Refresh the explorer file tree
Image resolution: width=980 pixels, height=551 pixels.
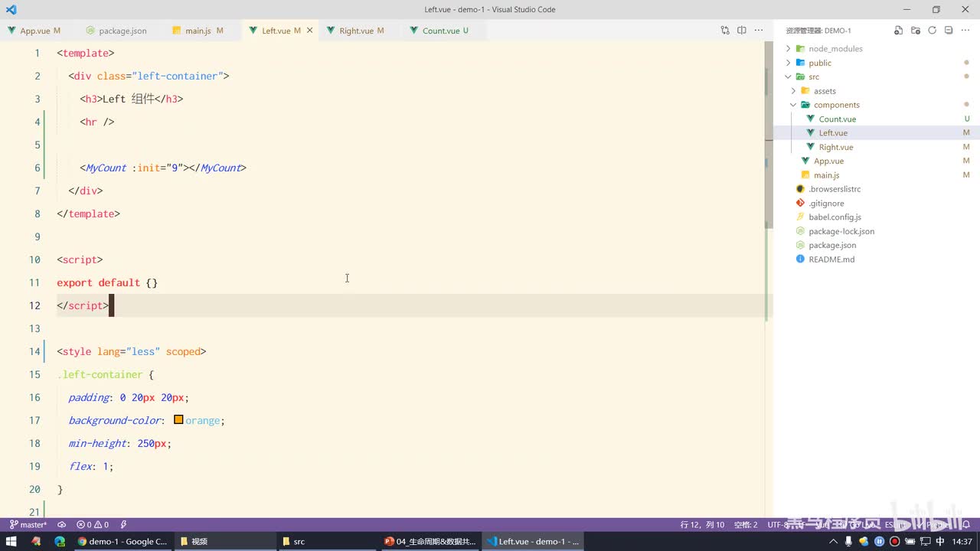pos(933,31)
